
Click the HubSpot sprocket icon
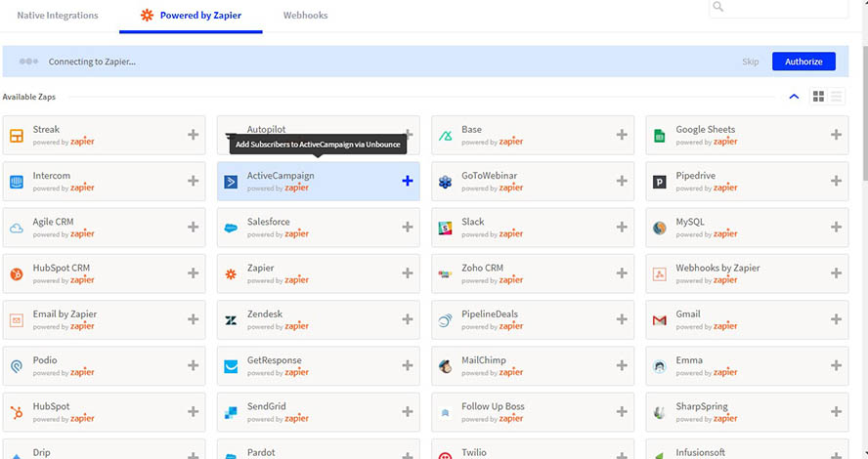pyautogui.click(x=17, y=412)
